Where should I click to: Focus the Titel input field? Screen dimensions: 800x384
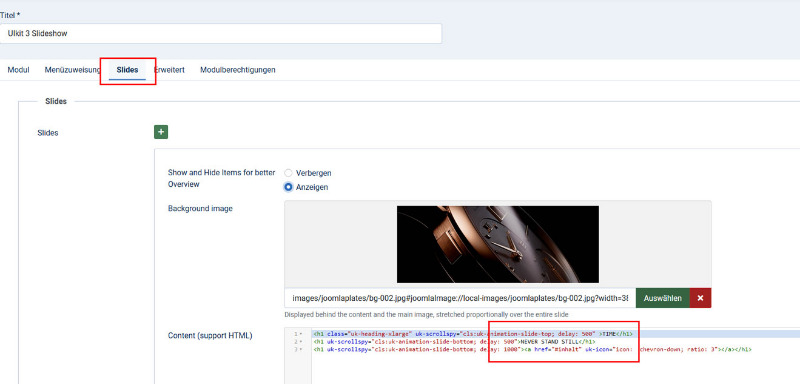tap(221, 34)
